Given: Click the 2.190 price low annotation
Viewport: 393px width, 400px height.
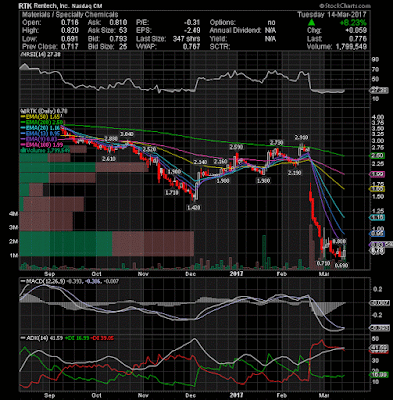Looking at the screenshot, I should click(295, 173).
